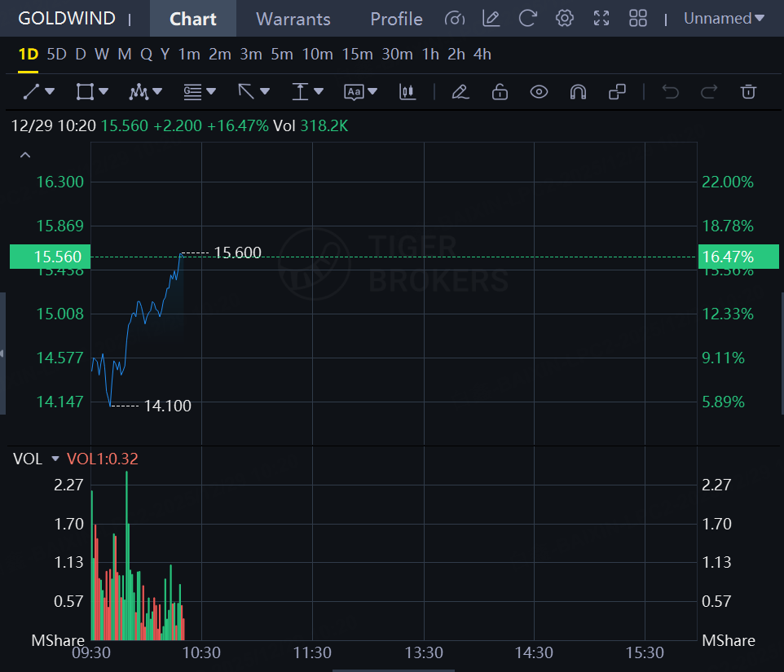Viewport: 784px width, 672px height.
Task: Select the 5m interval
Action: (x=282, y=54)
